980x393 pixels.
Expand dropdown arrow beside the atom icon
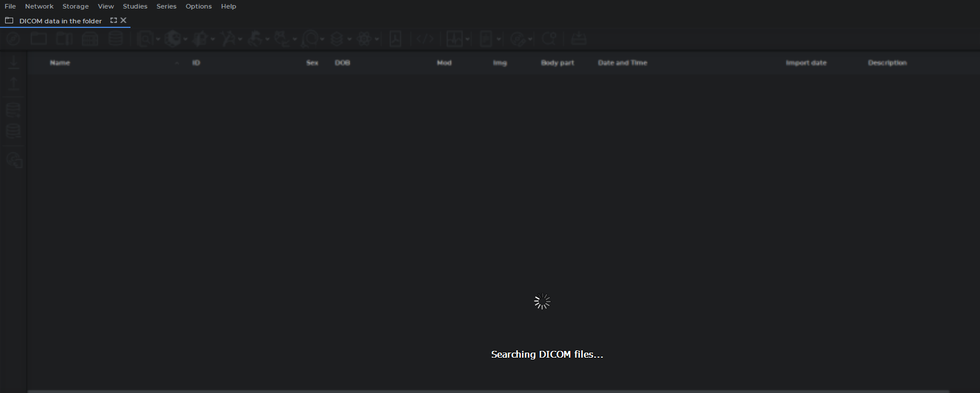(x=377, y=39)
